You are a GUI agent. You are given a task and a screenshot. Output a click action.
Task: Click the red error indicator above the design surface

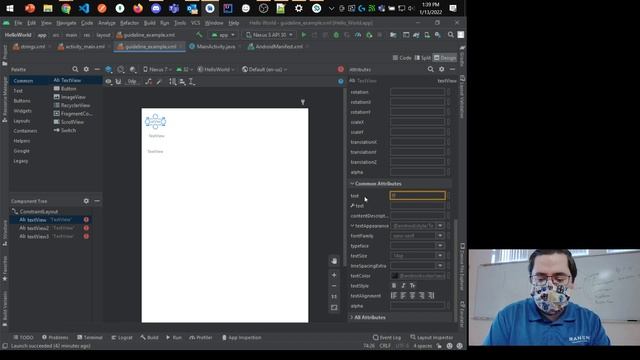point(341,69)
